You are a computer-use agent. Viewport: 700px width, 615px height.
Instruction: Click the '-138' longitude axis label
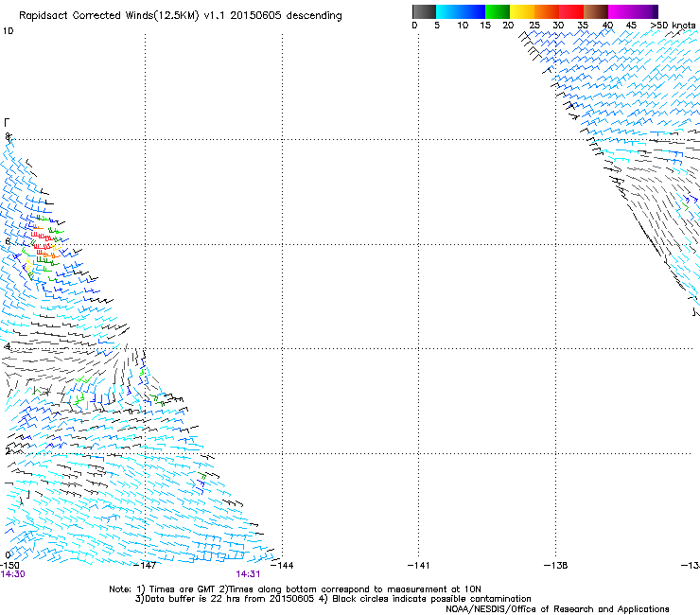coord(556,566)
